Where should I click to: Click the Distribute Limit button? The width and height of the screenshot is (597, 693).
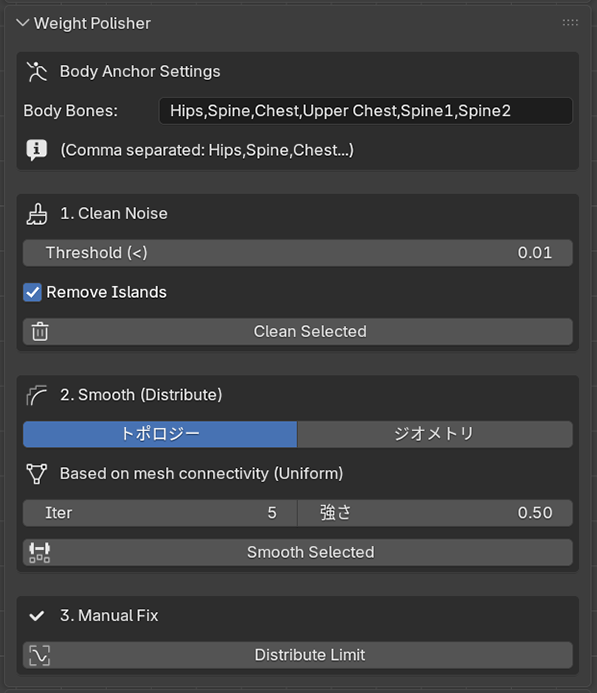298,655
